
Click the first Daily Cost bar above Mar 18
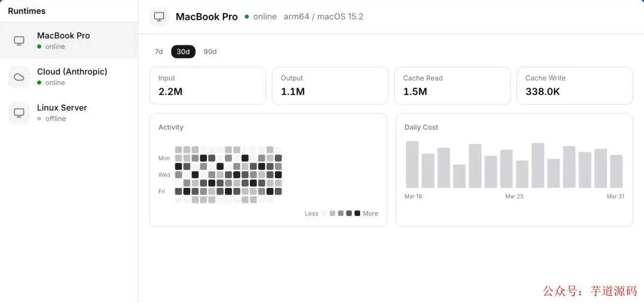413,165
